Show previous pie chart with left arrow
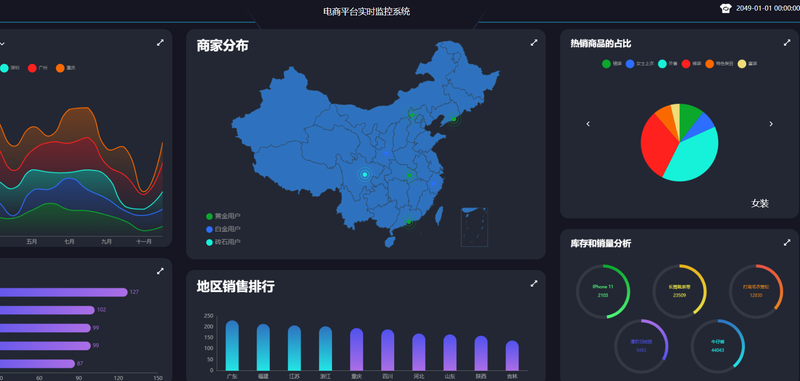This screenshot has height=381, width=800. click(588, 124)
